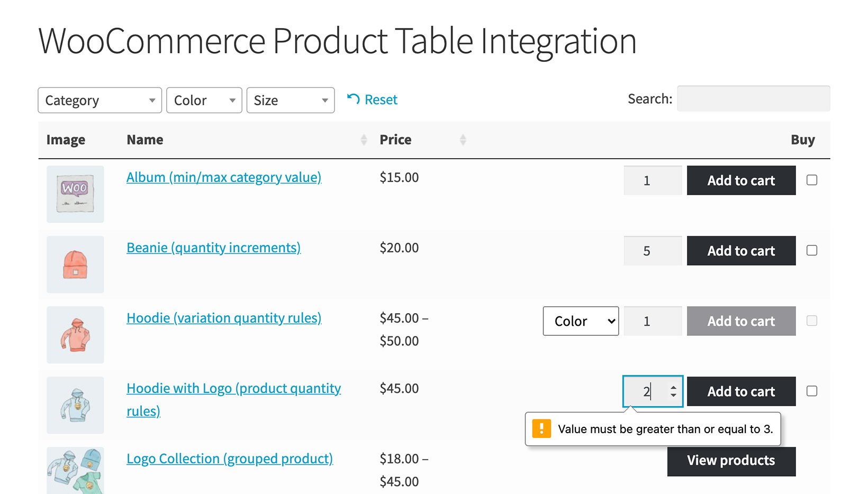Click the quantity input field for Album
Viewport: 868px width, 494px height.
point(652,180)
